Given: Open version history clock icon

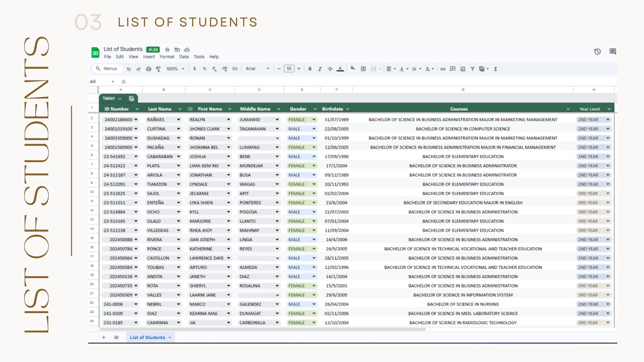Looking at the screenshot, I should tap(597, 52).
